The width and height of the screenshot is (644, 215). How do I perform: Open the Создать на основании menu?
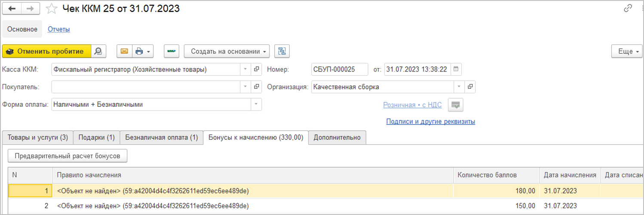227,51
